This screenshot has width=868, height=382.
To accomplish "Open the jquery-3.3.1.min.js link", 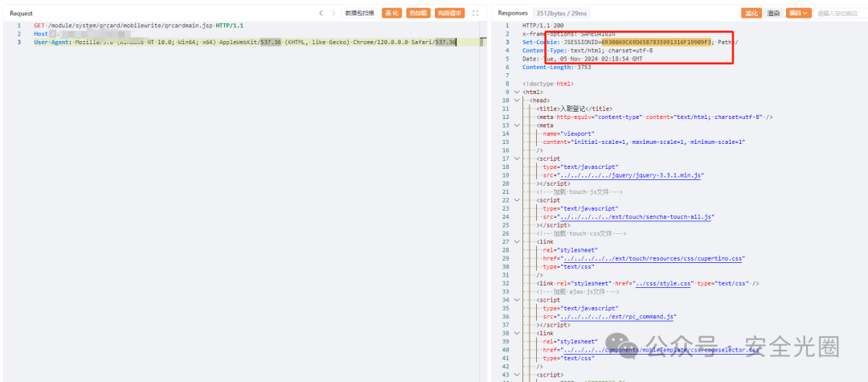I will pyautogui.click(x=633, y=175).
